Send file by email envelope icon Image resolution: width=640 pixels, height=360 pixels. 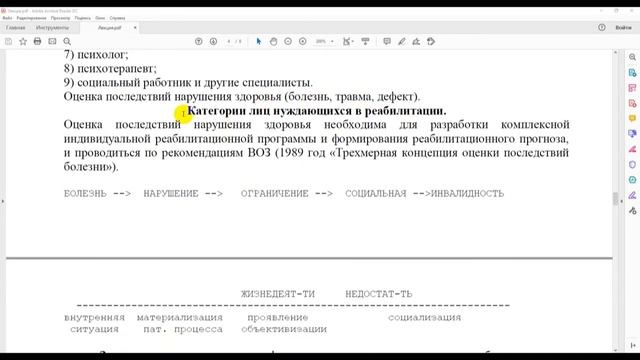(x=52, y=41)
